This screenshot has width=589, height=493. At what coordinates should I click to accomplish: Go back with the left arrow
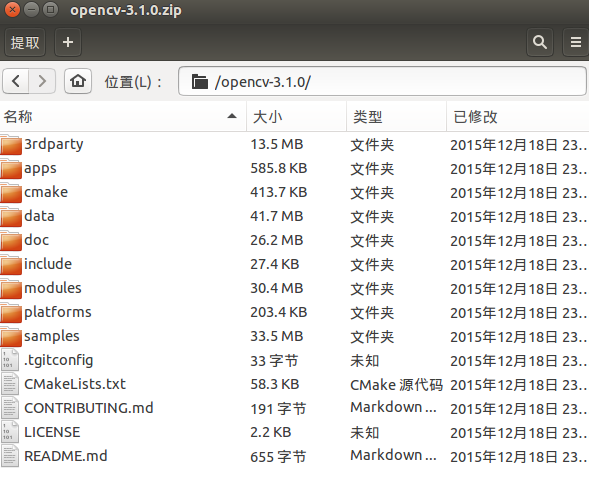pos(16,81)
